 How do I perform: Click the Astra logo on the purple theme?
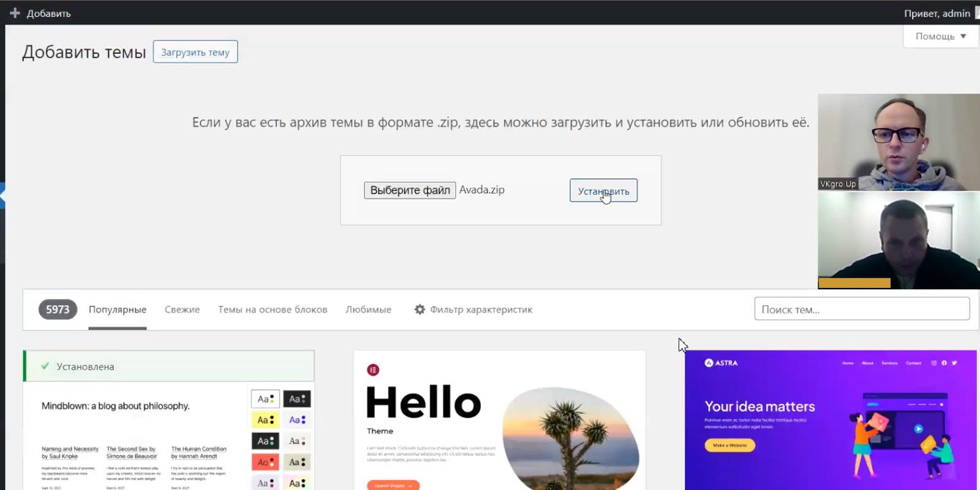tap(721, 363)
